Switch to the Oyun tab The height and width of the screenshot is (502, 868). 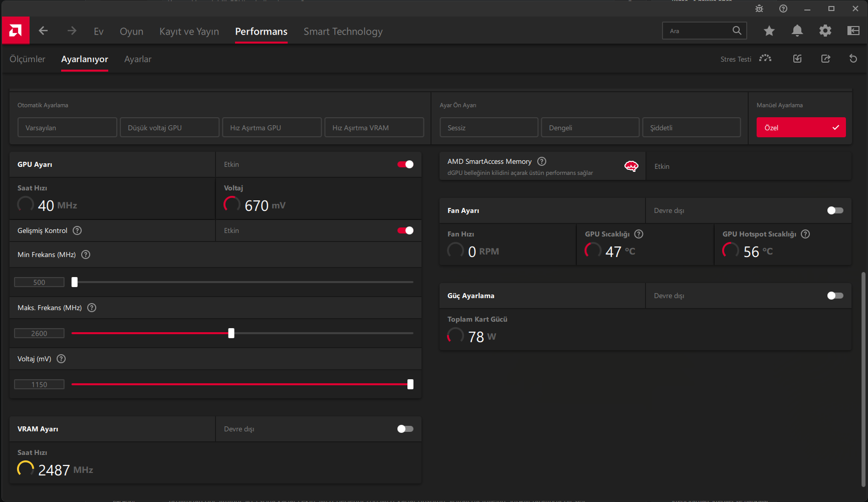(131, 32)
